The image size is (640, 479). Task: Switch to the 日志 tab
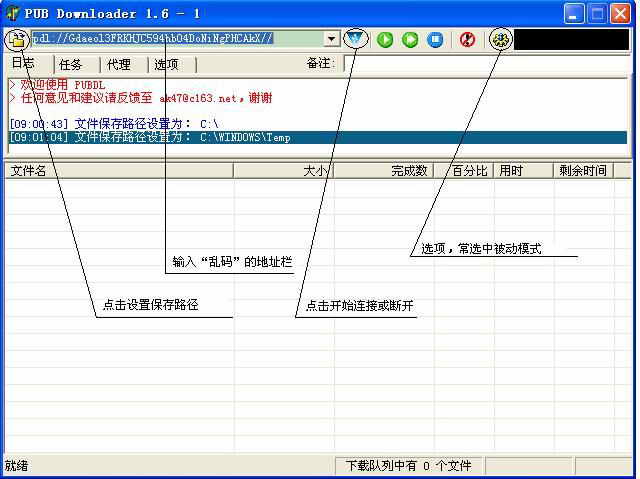[24, 64]
